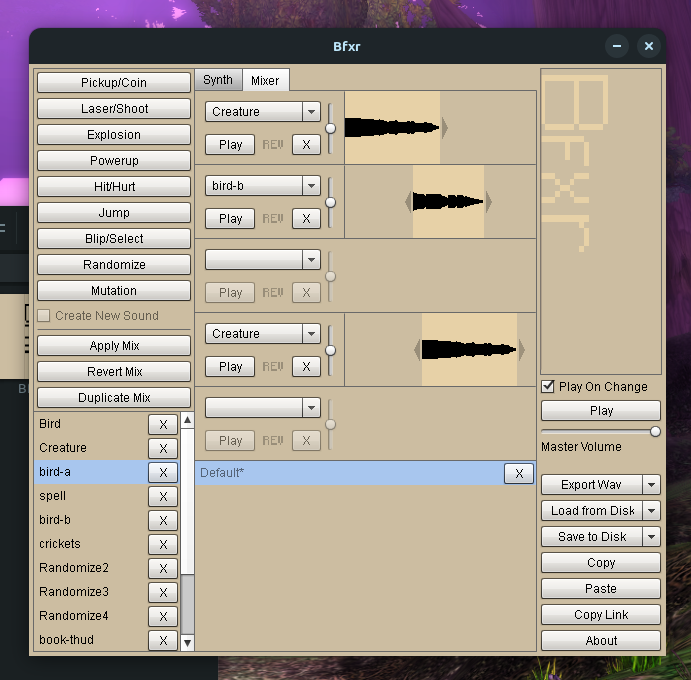The height and width of the screenshot is (680, 691).
Task: Select the Default* mix row
Action: point(349,473)
